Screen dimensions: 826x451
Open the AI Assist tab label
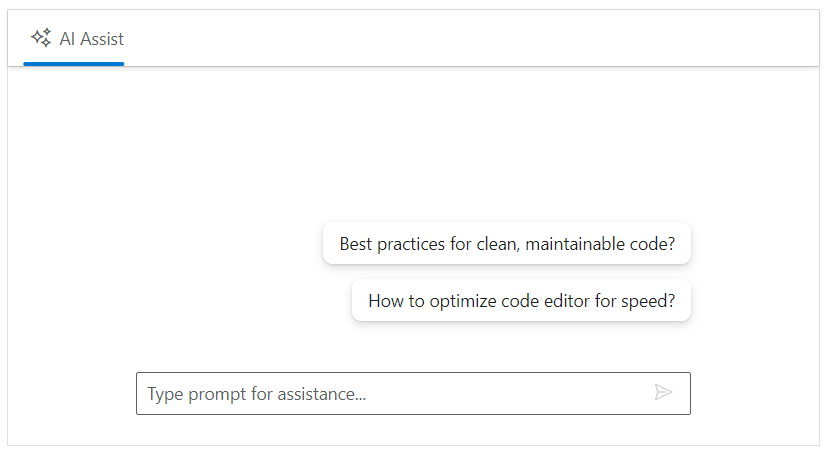(x=91, y=40)
